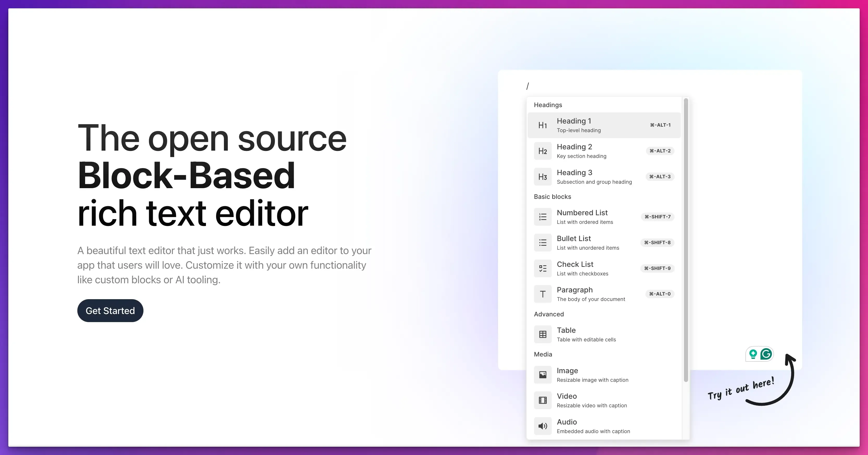Select the Paragraph menu entry
This screenshot has height=455, width=868.
coord(604,294)
